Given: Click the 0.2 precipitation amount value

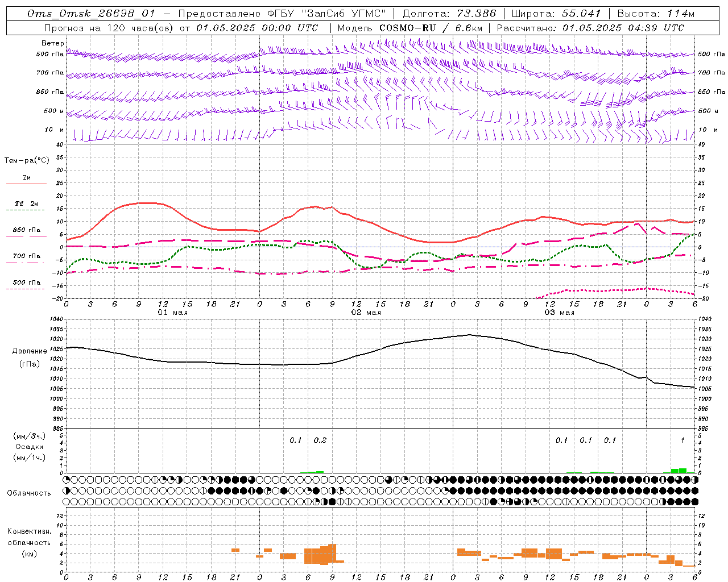Looking at the screenshot, I should tap(320, 440).
